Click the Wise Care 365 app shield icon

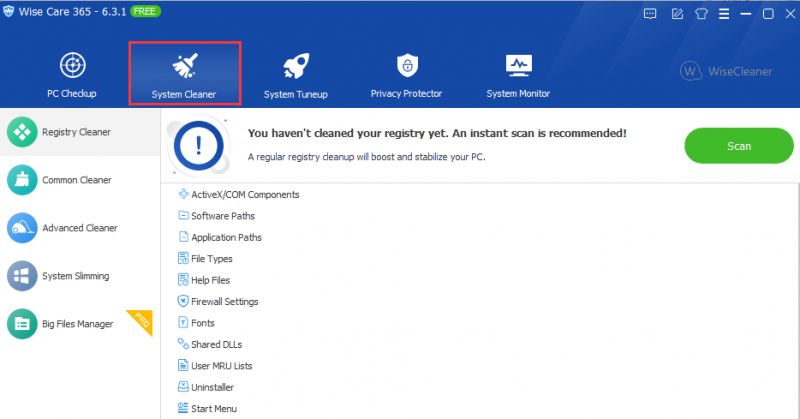coord(8,11)
